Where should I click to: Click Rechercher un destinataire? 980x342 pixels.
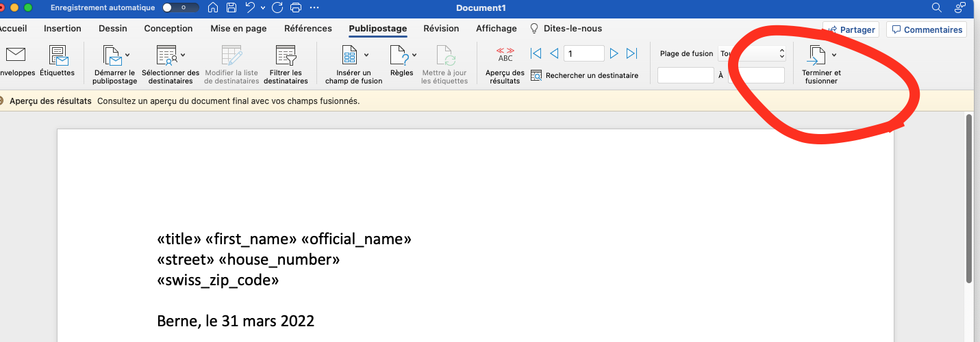point(585,75)
